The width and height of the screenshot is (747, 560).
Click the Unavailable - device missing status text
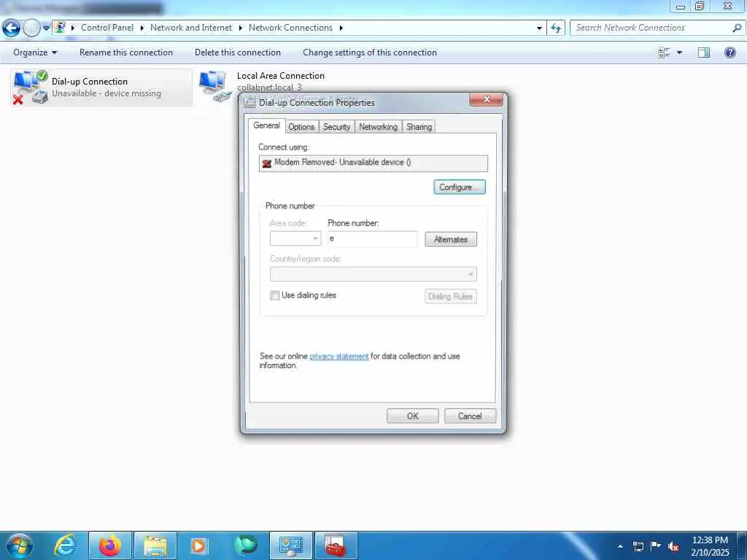point(107,93)
